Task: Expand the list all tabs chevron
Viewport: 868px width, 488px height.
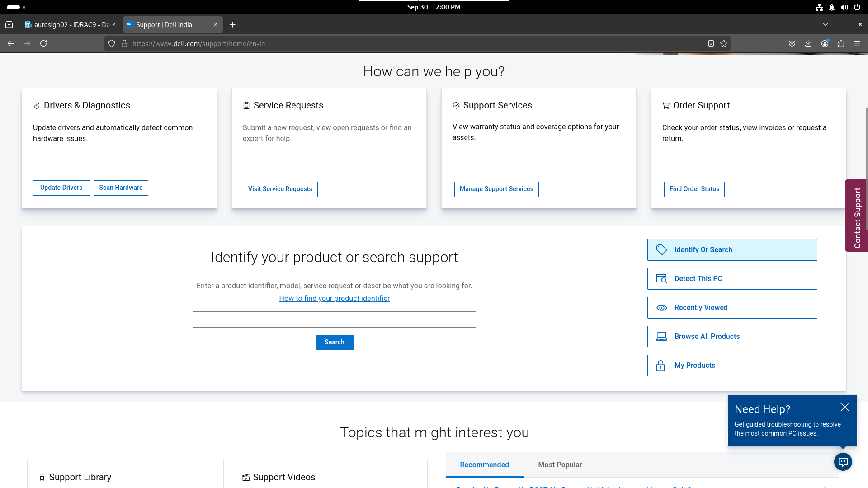Action: coord(826,24)
